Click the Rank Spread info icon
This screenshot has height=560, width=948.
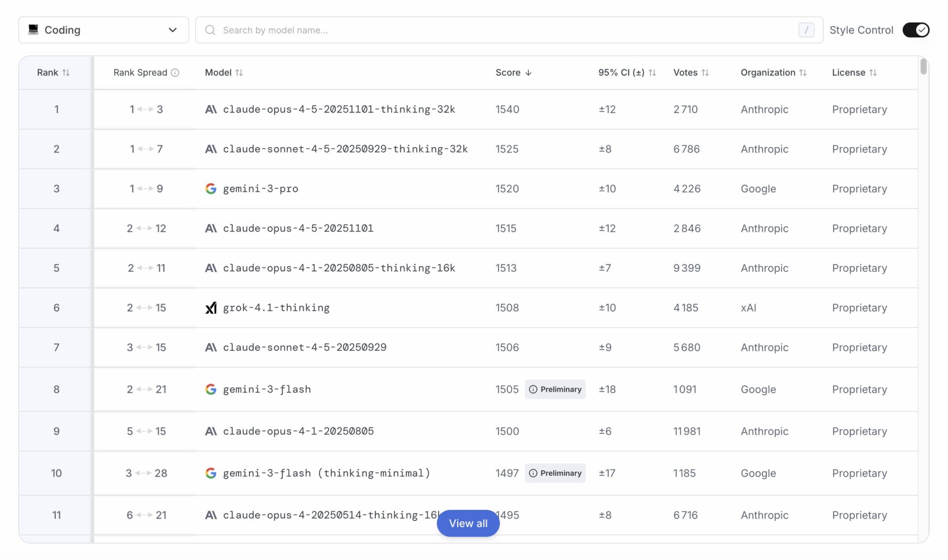click(175, 73)
